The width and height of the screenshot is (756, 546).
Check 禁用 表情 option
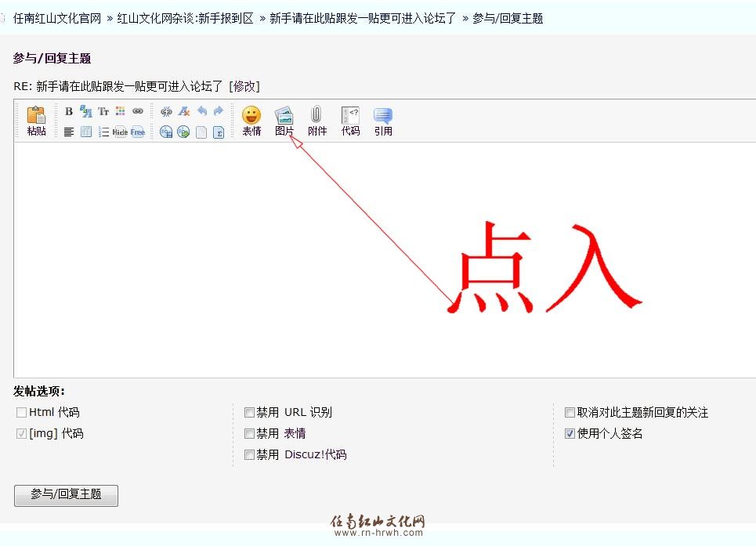click(x=249, y=434)
